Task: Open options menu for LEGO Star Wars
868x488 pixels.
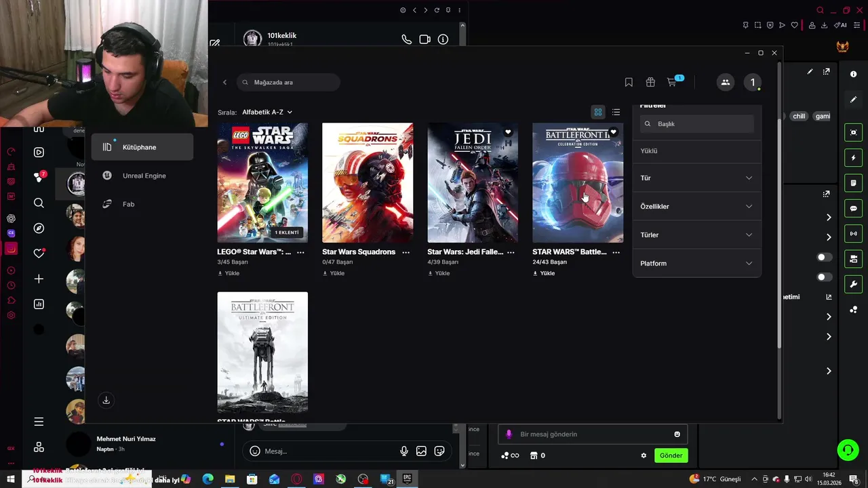Action: pyautogui.click(x=300, y=252)
